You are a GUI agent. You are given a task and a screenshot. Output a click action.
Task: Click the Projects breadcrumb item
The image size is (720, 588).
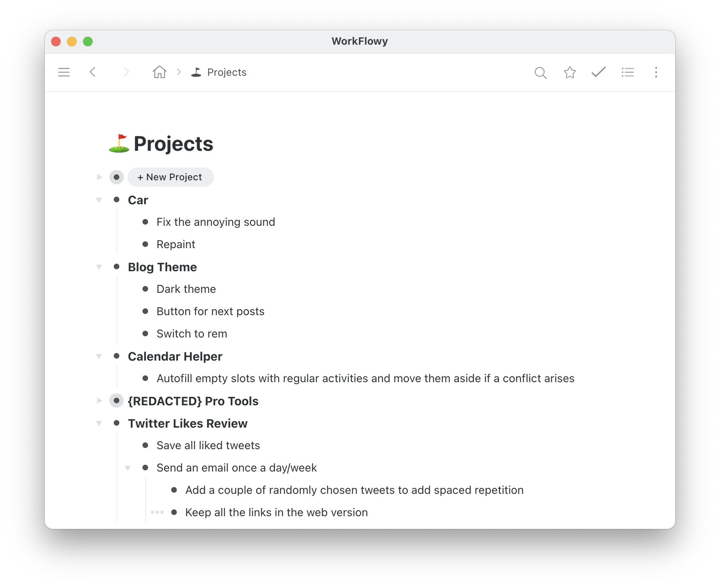pos(227,72)
